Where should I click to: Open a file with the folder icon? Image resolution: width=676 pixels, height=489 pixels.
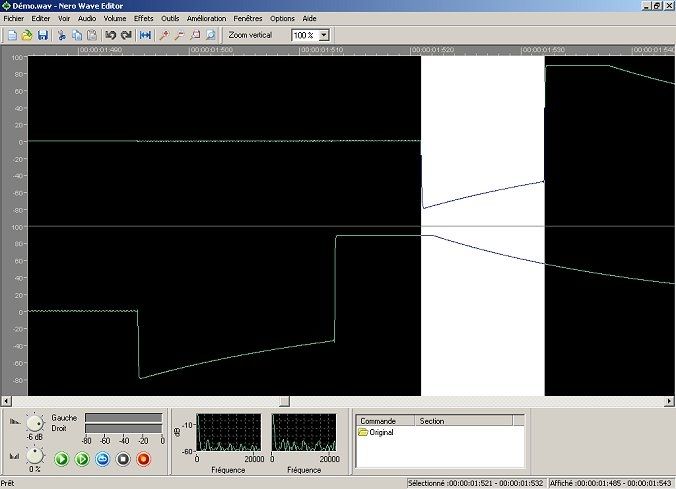tap(27, 35)
